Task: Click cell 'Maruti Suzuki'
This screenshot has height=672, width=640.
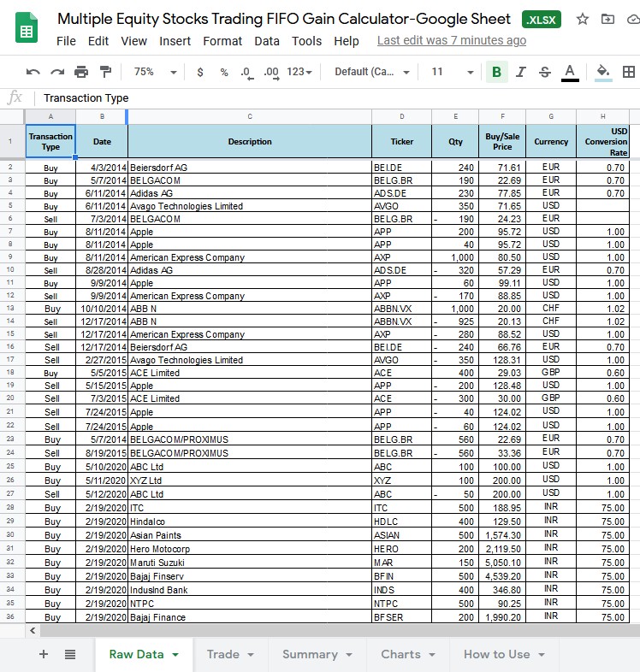Action: tap(250, 563)
